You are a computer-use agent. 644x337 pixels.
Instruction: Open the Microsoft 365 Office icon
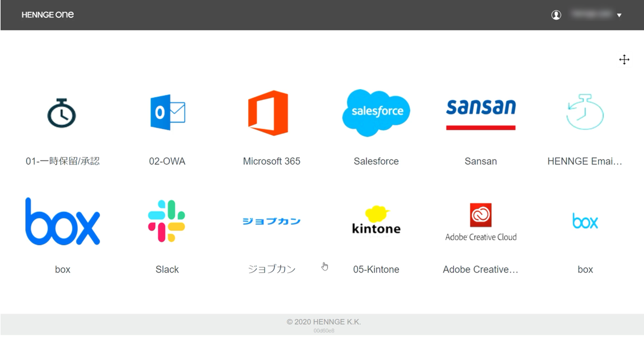(268, 113)
